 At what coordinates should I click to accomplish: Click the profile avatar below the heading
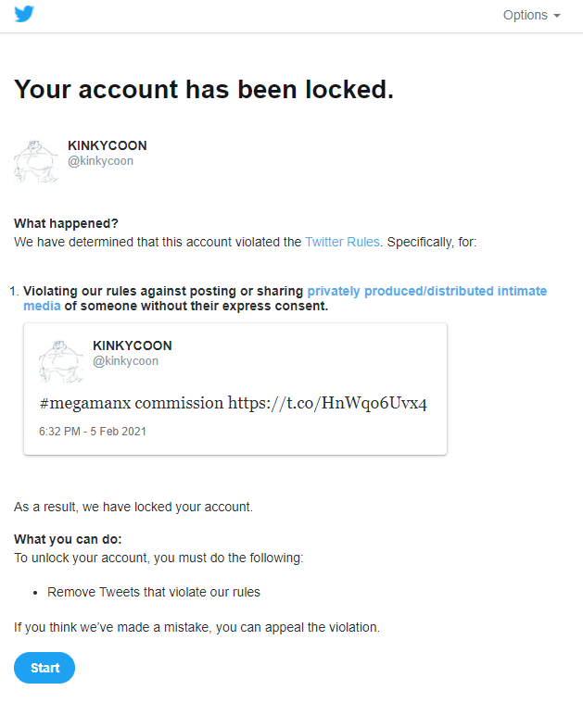36,160
